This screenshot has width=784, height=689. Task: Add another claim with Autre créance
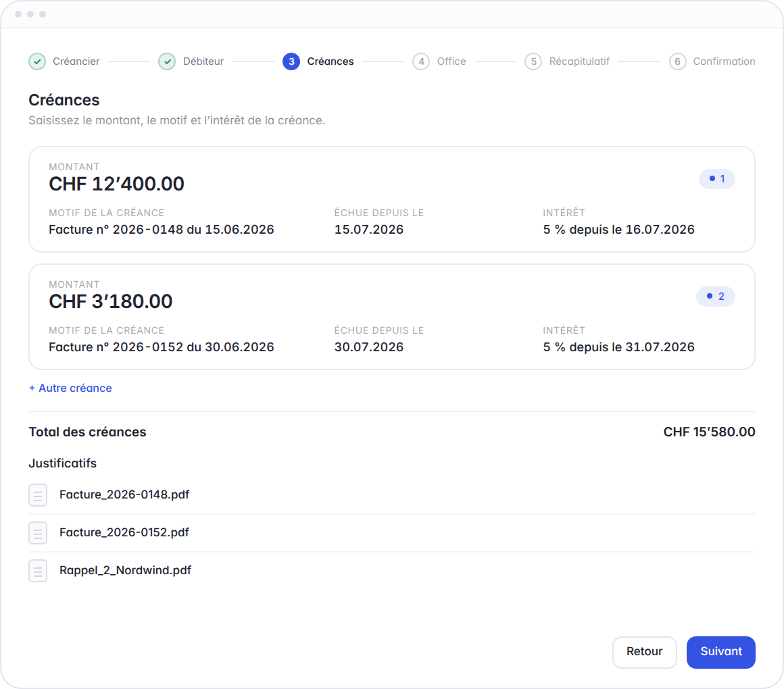(x=70, y=388)
